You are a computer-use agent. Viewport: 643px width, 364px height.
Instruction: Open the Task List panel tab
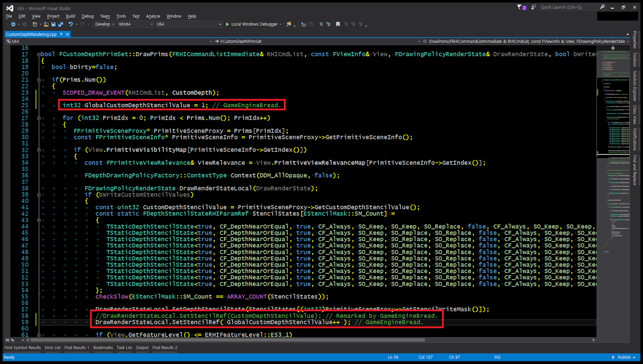pyautogui.click(x=124, y=348)
